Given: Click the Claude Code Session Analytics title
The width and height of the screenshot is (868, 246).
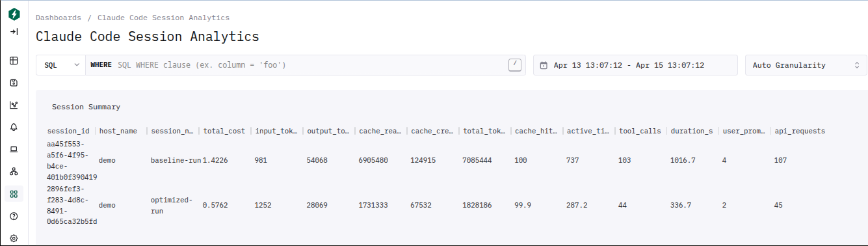Looking at the screenshot, I should tap(148, 36).
